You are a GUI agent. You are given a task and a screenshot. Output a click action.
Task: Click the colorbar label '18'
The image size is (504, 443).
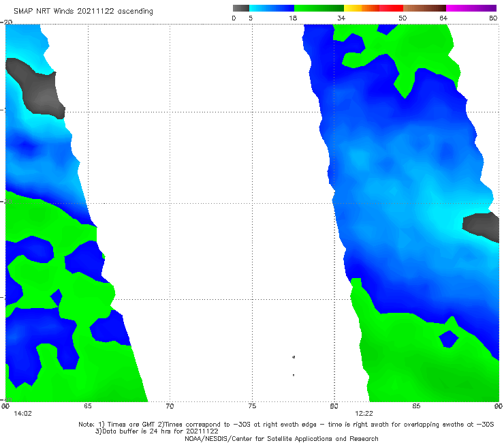pos(293,18)
